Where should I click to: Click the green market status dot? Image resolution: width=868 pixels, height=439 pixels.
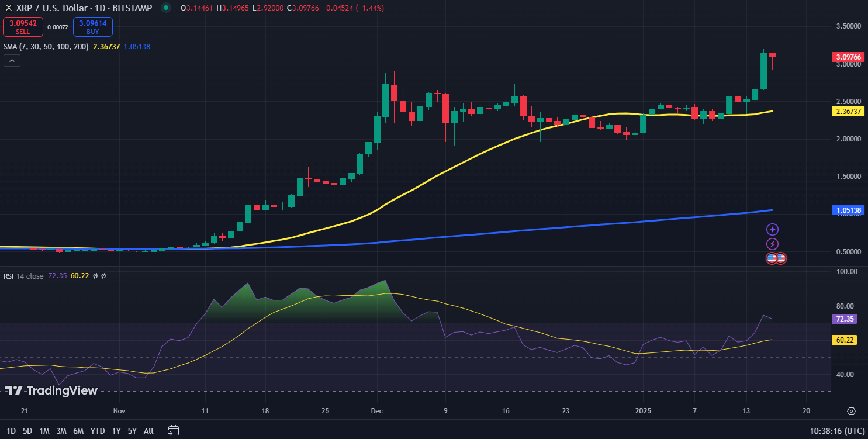167,8
